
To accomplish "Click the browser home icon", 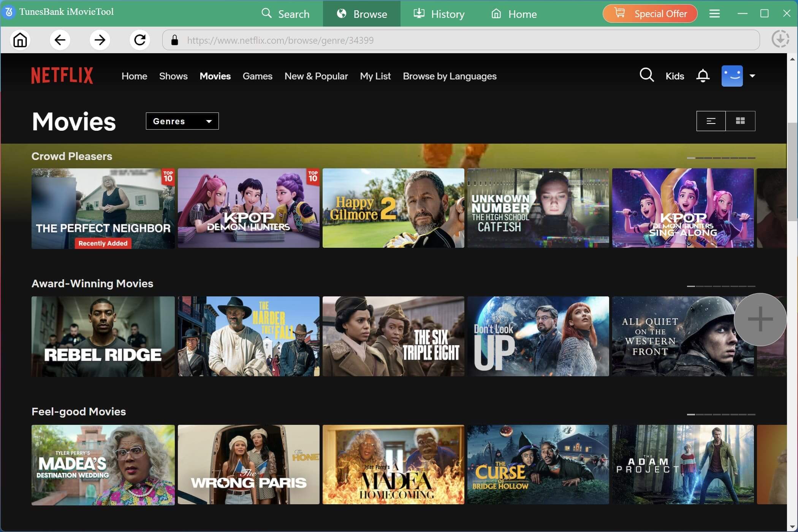I will (20, 40).
